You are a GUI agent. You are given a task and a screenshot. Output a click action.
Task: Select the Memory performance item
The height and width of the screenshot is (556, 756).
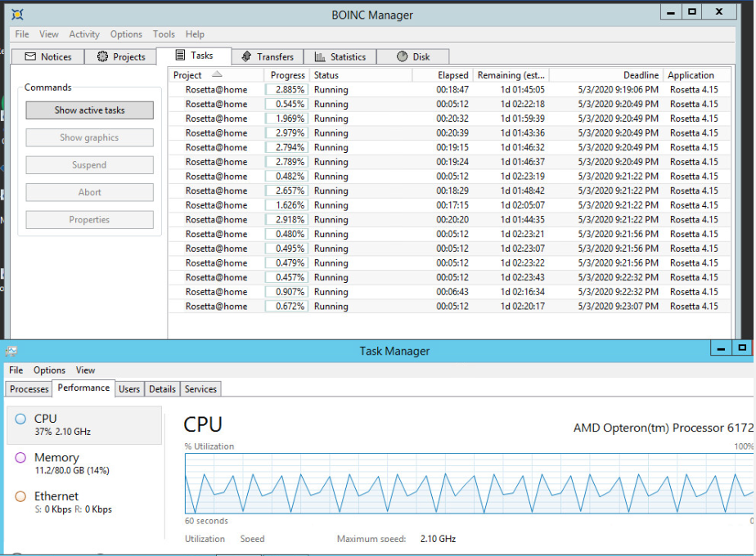56,463
